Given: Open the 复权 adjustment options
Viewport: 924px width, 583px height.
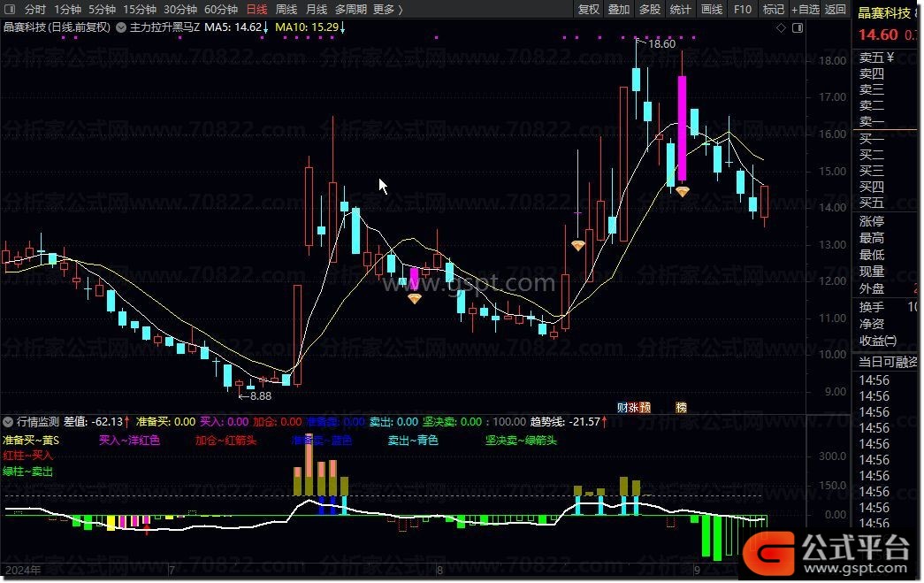Looking at the screenshot, I should [589, 10].
